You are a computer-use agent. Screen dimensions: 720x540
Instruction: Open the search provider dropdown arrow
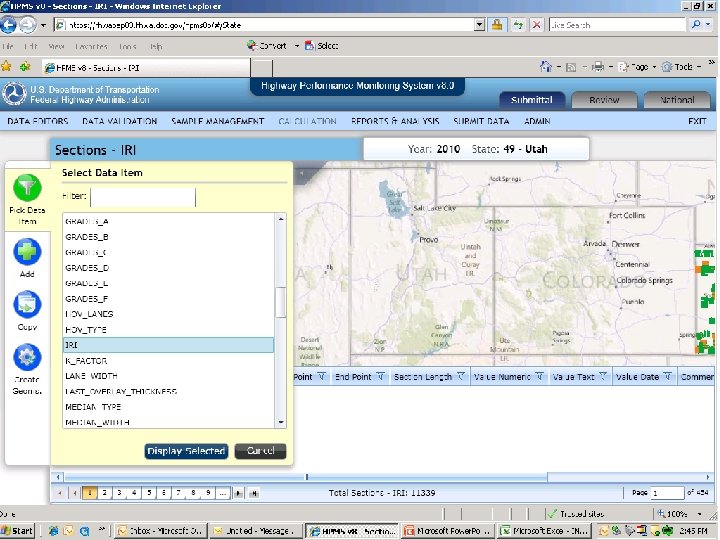click(709, 25)
